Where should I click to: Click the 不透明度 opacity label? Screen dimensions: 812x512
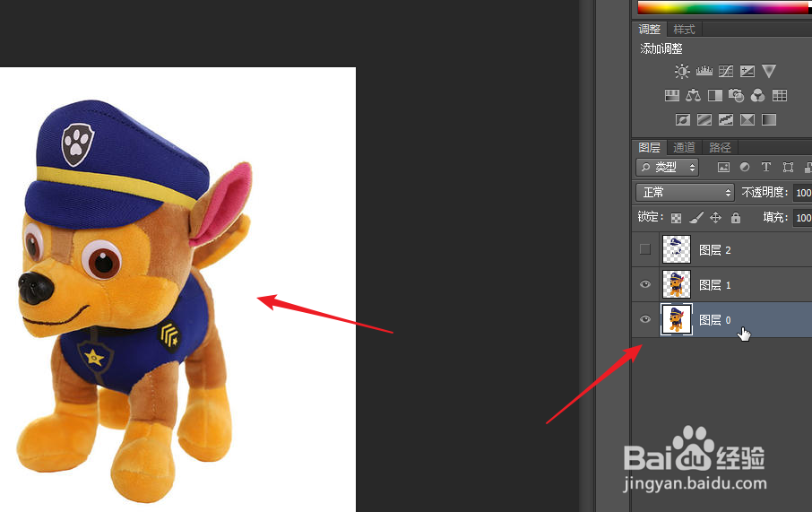tap(764, 192)
